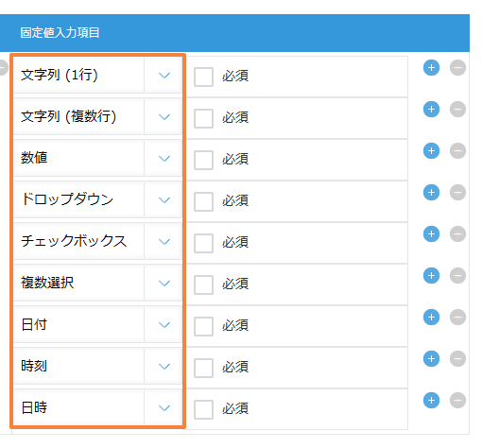The width and height of the screenshot is (482, 448).
Task: Click the plus icon beside the 日付 row
Action: (431, 318)
